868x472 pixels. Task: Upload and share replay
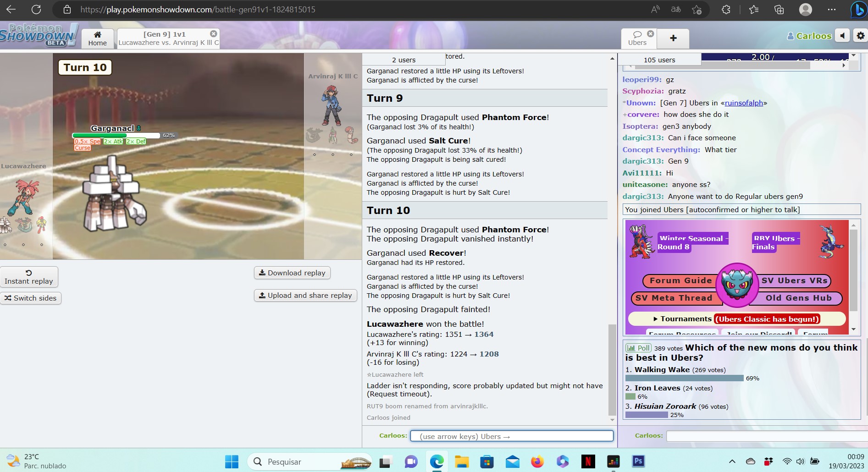click(305, 295)
